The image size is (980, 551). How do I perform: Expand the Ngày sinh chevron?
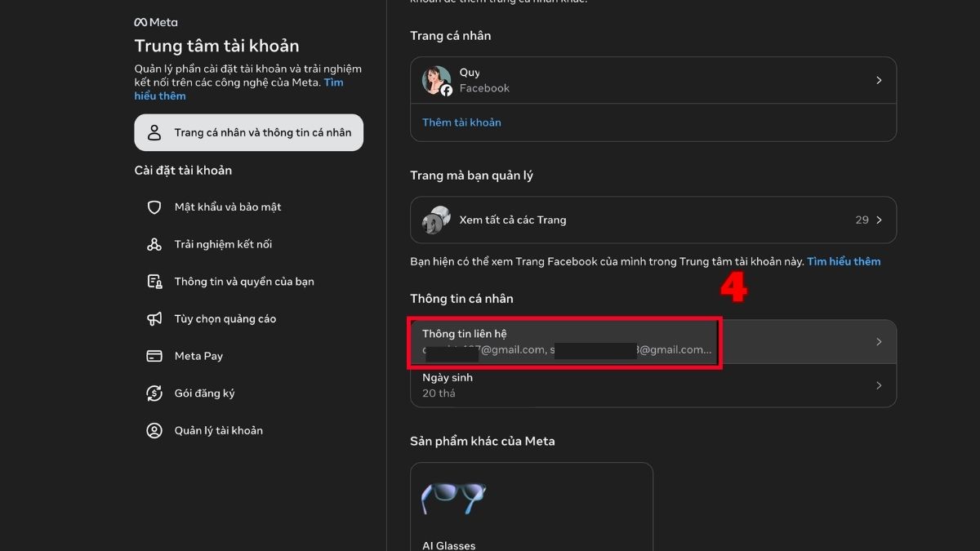(879, 385)
